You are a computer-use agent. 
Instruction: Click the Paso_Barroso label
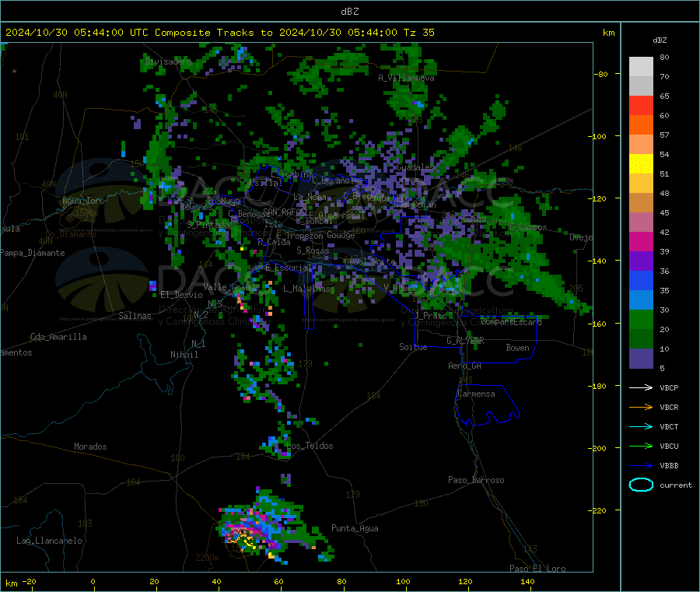476,480
